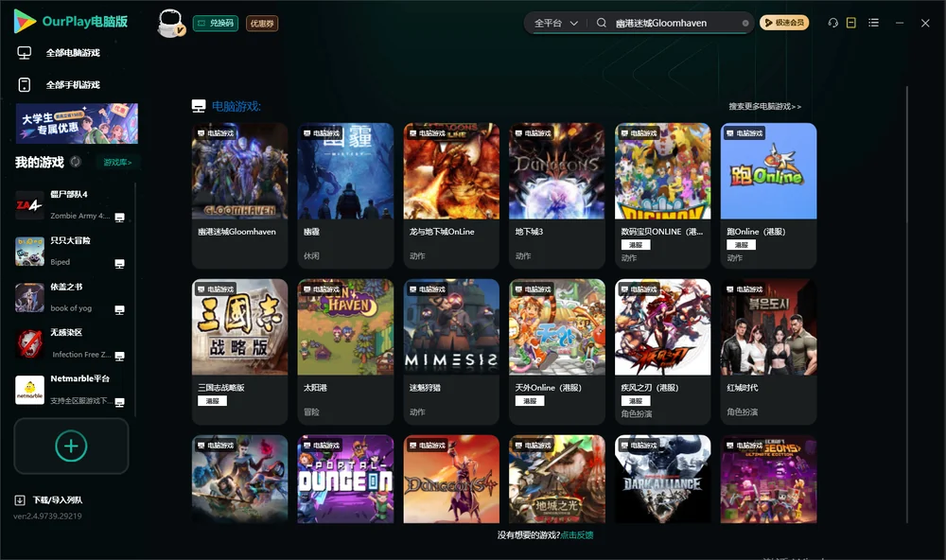Click the book of yog game icon
Viewport: 946px width, 560px height.
coord(29,297)
